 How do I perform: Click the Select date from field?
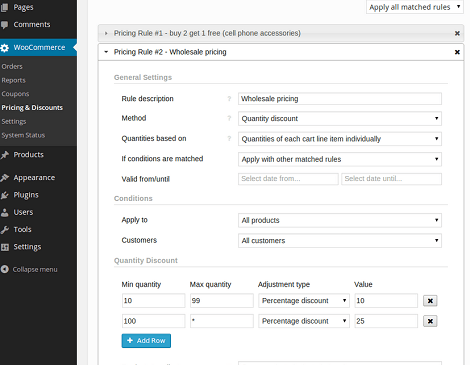[288, 179]
